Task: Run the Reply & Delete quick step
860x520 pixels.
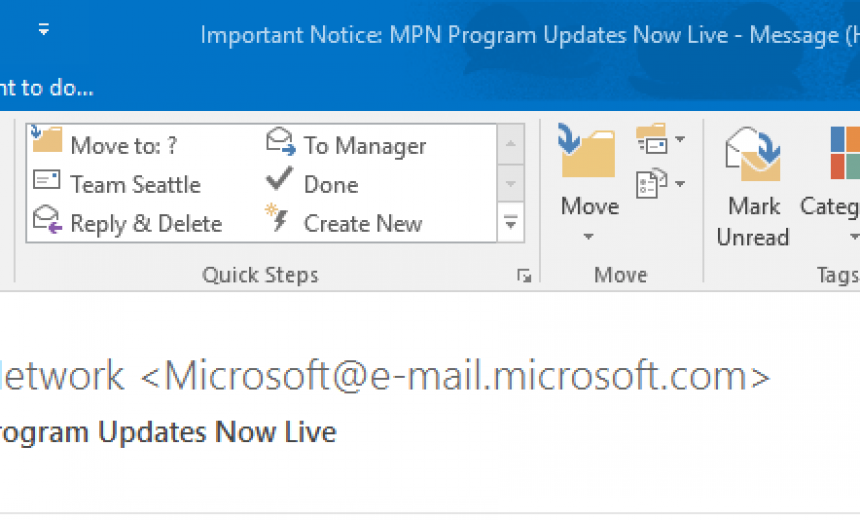Action: pyautogui.click(x=127, y=223)
